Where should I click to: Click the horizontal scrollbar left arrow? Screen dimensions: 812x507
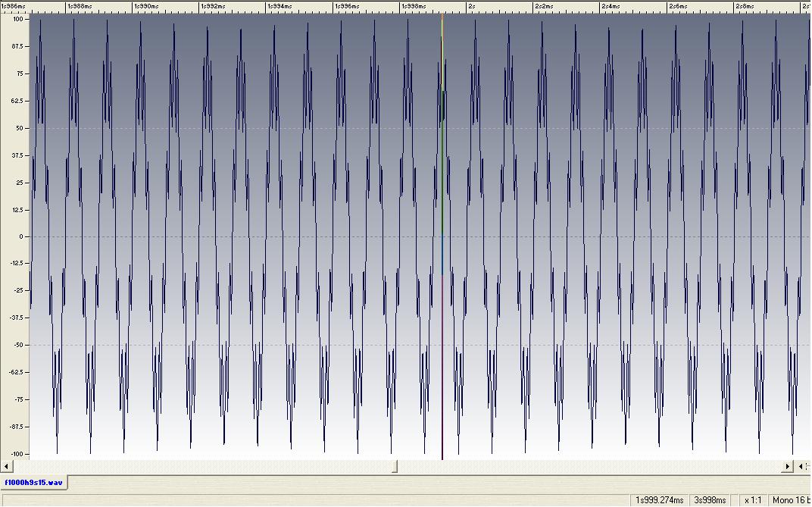coord(6,467)
